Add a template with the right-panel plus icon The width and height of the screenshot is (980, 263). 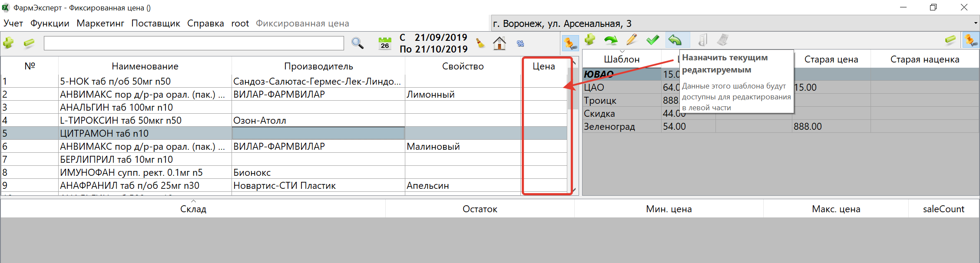coord(590,40)
